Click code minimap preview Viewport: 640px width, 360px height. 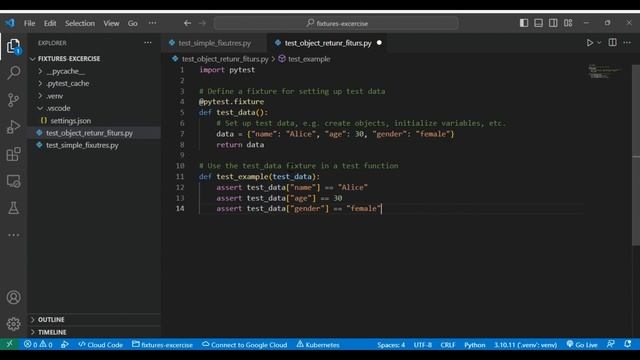pos(605,71)
